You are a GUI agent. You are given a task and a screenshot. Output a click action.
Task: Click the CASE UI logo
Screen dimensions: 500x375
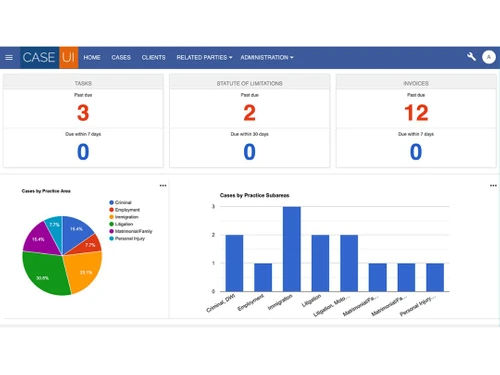click(49, 58)
